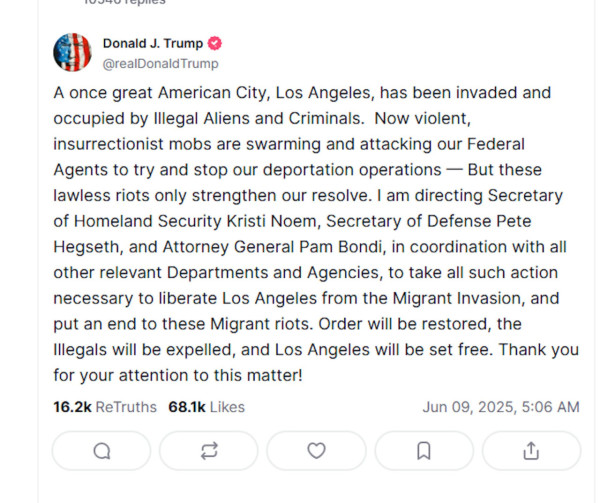The height and width of the screenshot is (503, 600).
Task: Click the 'Likes' word label
Action: coord(227,407)
